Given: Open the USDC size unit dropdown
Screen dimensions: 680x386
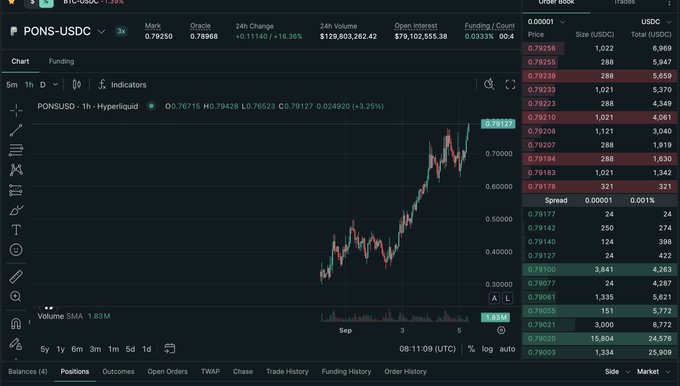Looking at the screenshot, I should point(656,22).
